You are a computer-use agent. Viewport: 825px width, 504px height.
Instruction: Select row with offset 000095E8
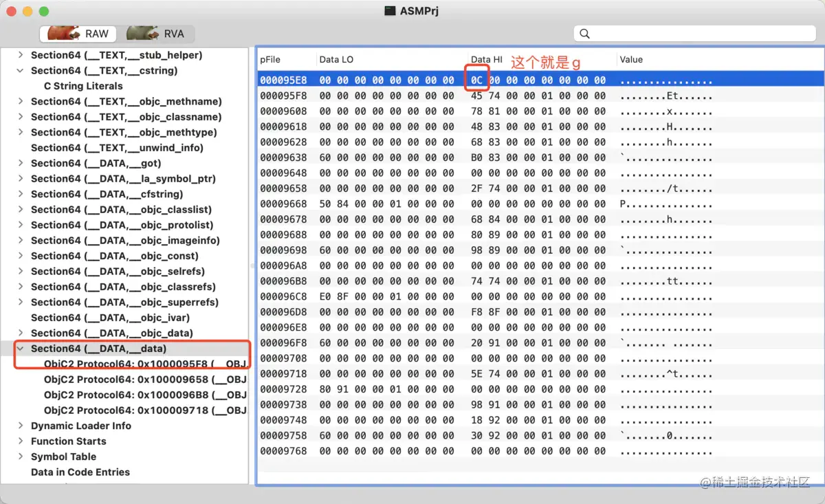[x=540, y=80]
